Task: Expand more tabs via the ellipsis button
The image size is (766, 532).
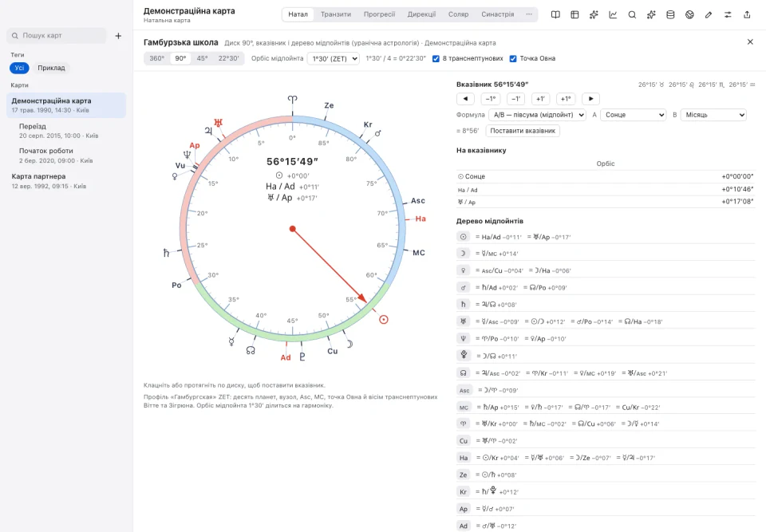Action: (x=528, y=14)
